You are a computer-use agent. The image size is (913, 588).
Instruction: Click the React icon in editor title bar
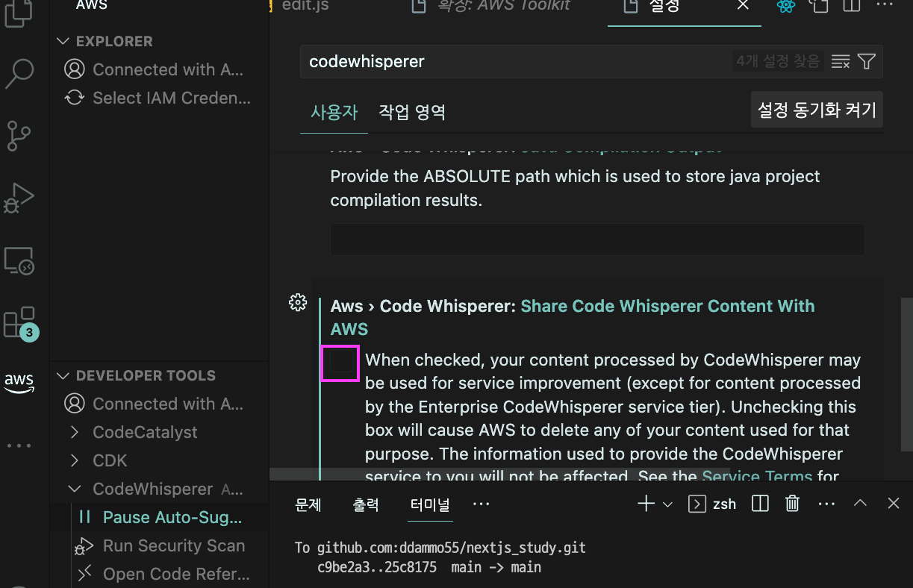point(785,6)
